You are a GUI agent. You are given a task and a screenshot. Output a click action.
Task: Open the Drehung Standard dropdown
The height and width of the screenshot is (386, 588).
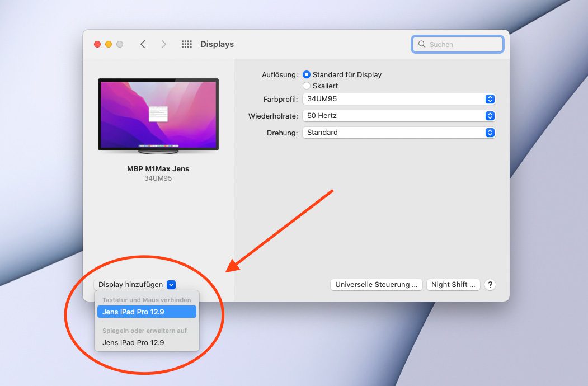click(x=399, y=133)
